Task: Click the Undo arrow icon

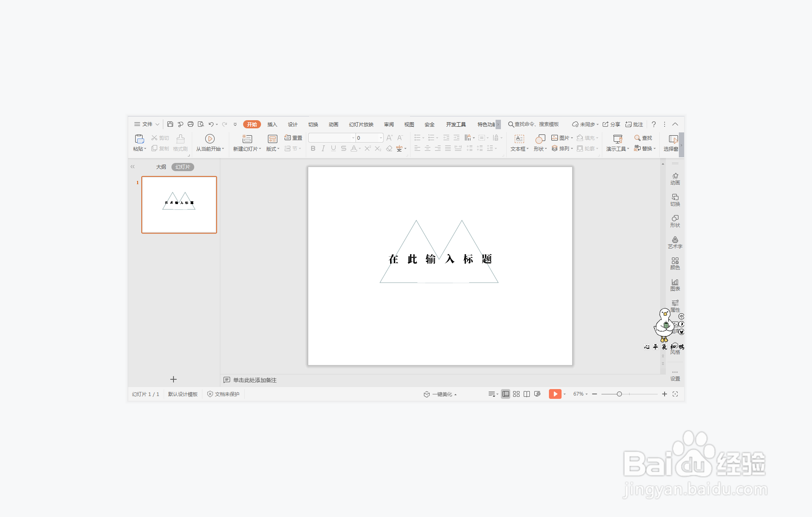Action: (x=211, y=124)
